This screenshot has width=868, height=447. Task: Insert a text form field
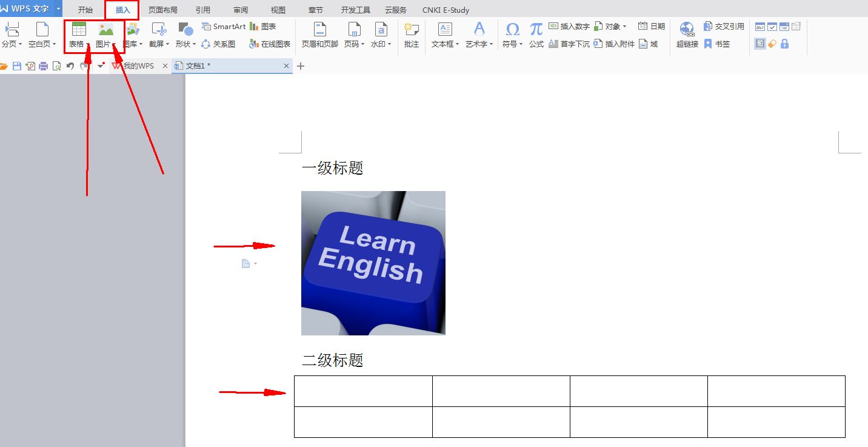point(760,27)
